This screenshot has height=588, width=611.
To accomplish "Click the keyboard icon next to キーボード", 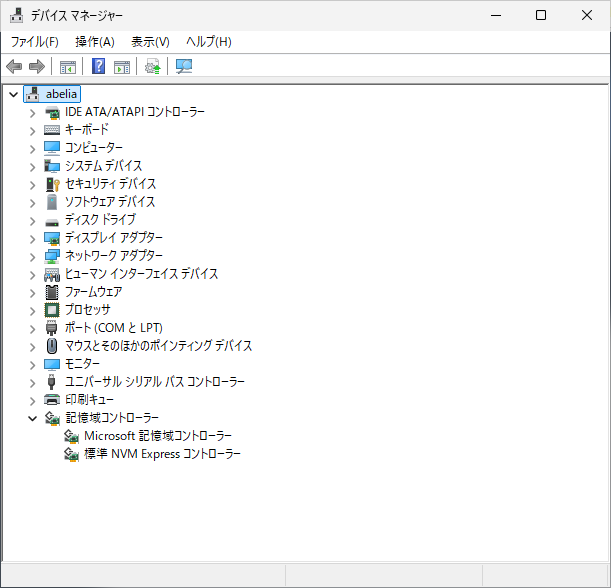I will (x=53, y=130).
